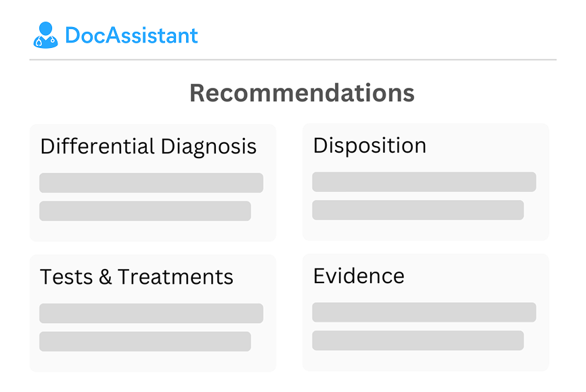Open the Evidence card
Image resolution: width=586 pixels, height=392 pixels.
[x=426, y=312]
